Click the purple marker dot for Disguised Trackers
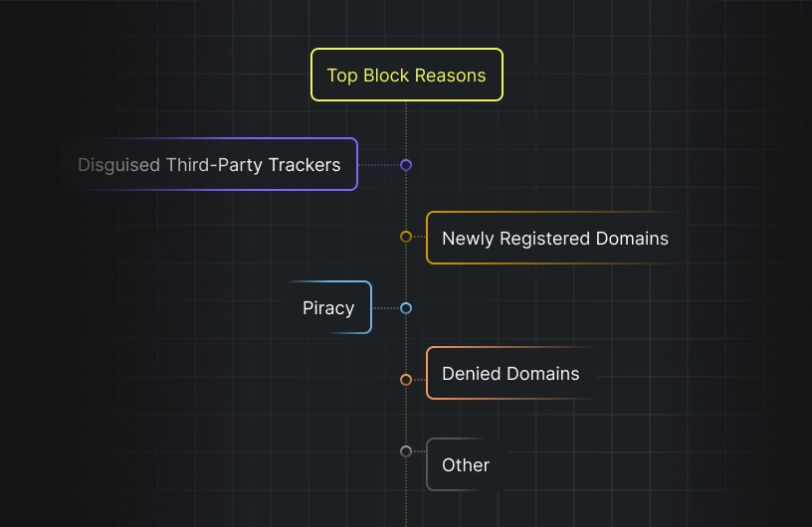The image size is (812, 527). 406,165
